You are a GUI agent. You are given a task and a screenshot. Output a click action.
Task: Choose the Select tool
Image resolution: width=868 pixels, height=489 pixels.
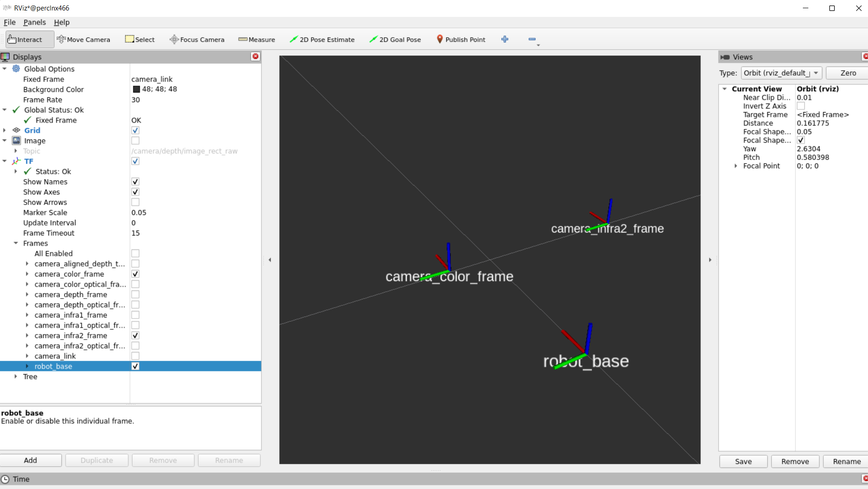(140, 40)
